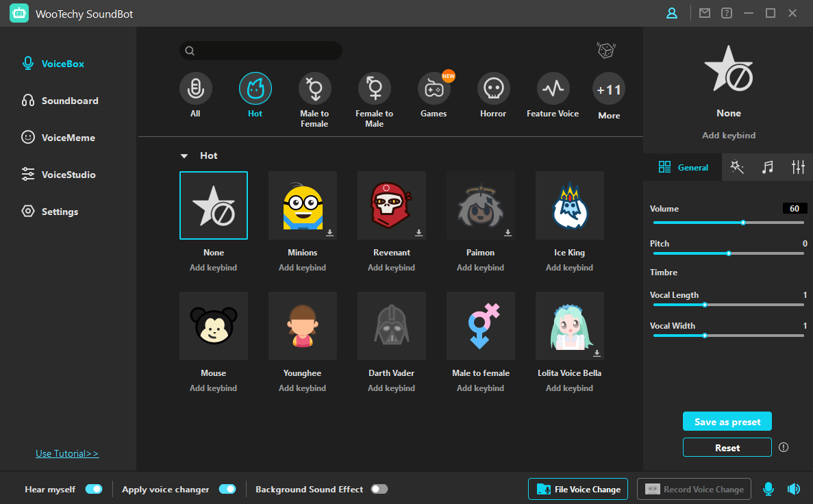
Task: Click the speaker icon in bottom bar
Action: pos(793,489)
